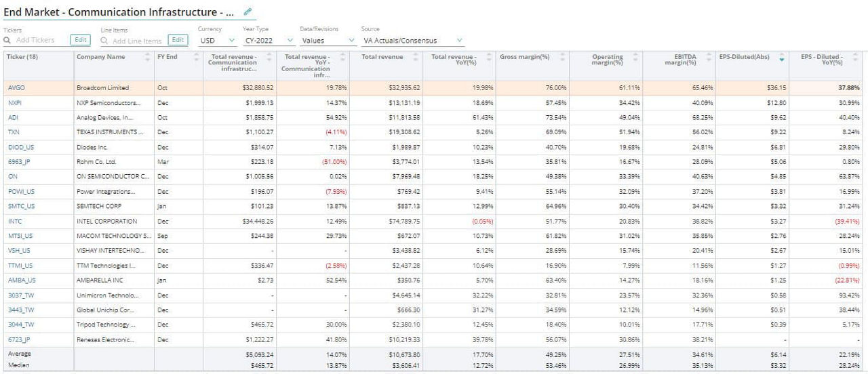Select the Analog Devices company name cell
Image resolution: width=868 pixels, height=374 pixels.
tap(114, 118)
